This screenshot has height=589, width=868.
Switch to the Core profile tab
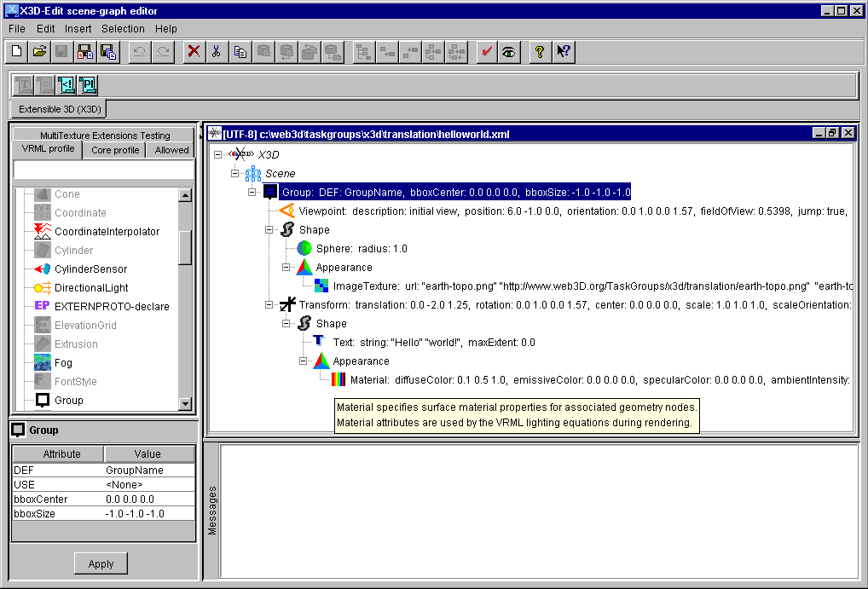(115, 150)
